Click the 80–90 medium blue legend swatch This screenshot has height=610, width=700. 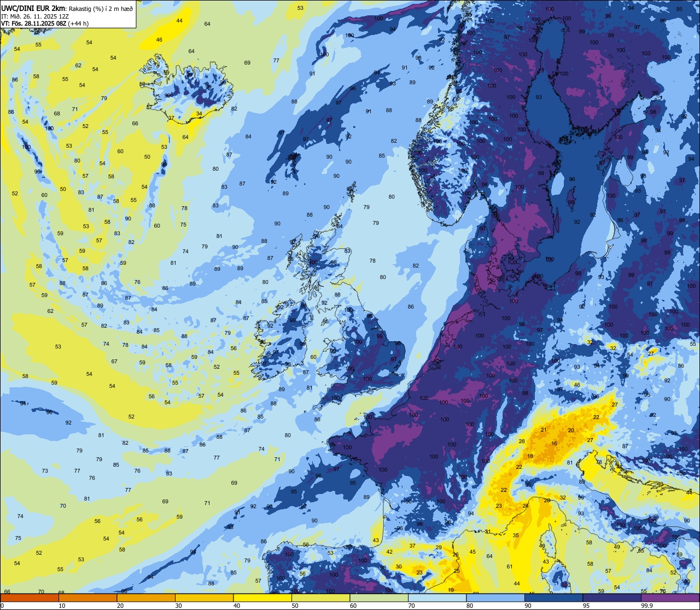point(495,597)
